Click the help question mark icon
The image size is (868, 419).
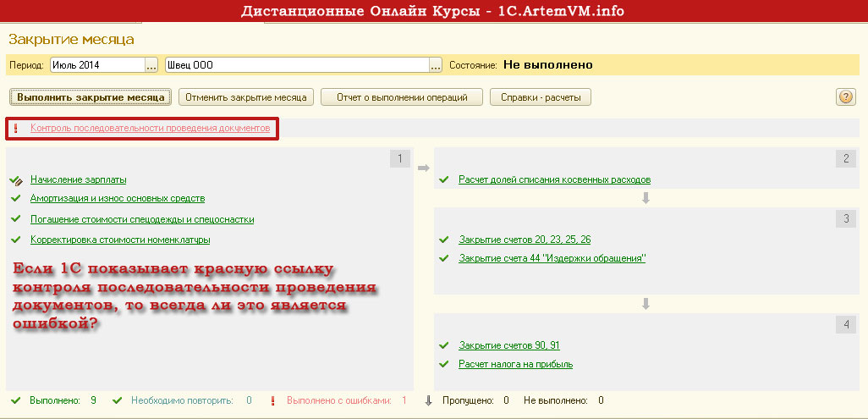click(845, 97)
